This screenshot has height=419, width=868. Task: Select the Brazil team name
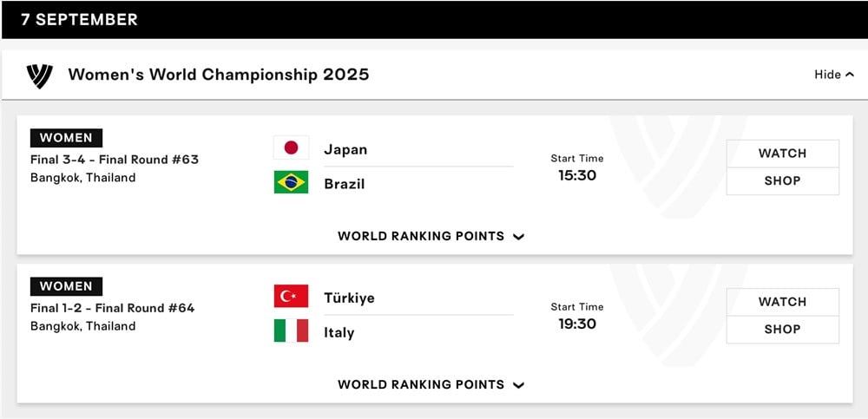345,184
